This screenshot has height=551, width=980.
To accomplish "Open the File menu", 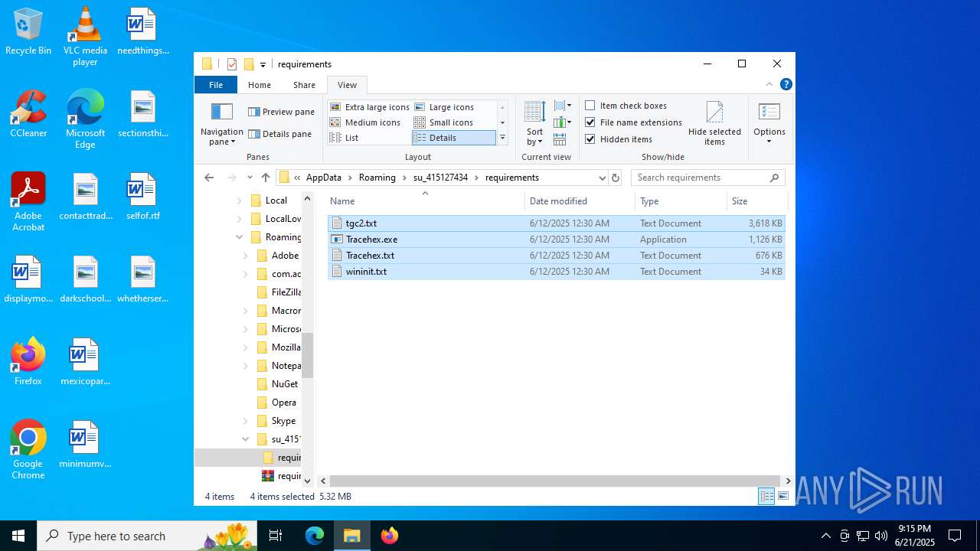I will pyautogui.click(x=216, y=85).
